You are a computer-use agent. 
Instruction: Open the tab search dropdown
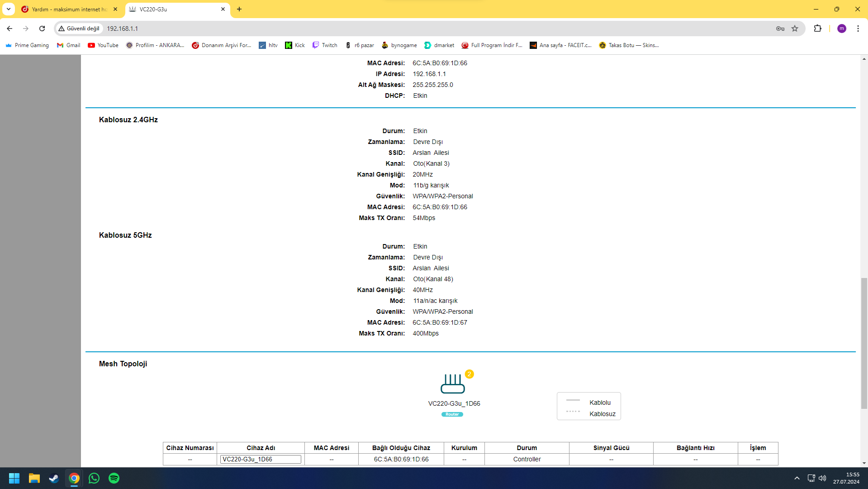(9, 9)
